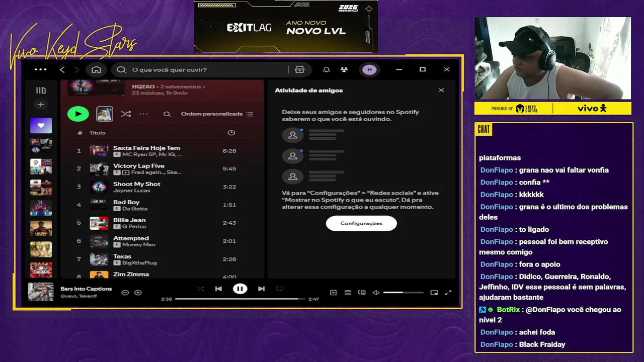644x362 pixels.
Task: Open the play queue icon
Action: point(348,293)
